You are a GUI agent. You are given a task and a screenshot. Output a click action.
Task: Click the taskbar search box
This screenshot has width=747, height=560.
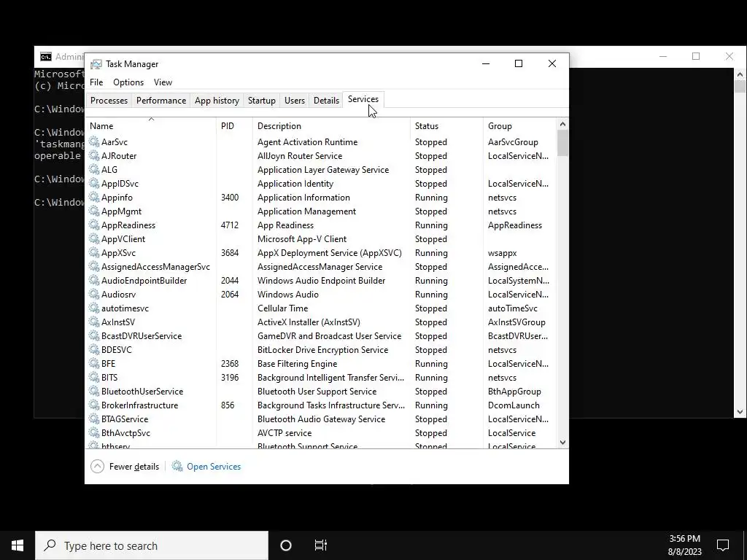point(152,545)
